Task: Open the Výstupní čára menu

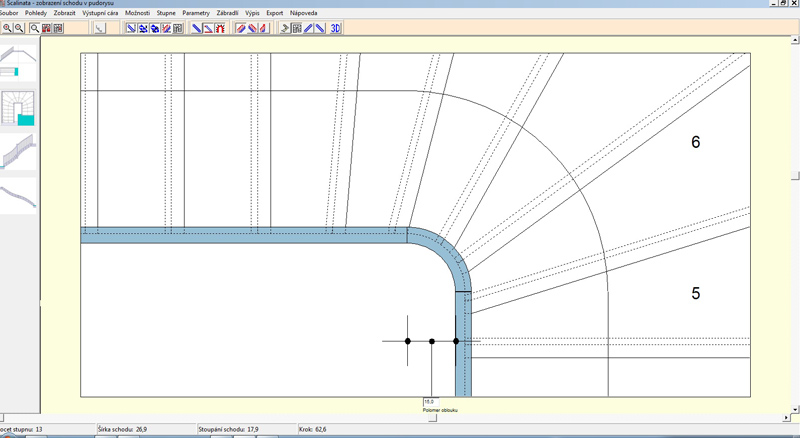Action: pos(100,13)
